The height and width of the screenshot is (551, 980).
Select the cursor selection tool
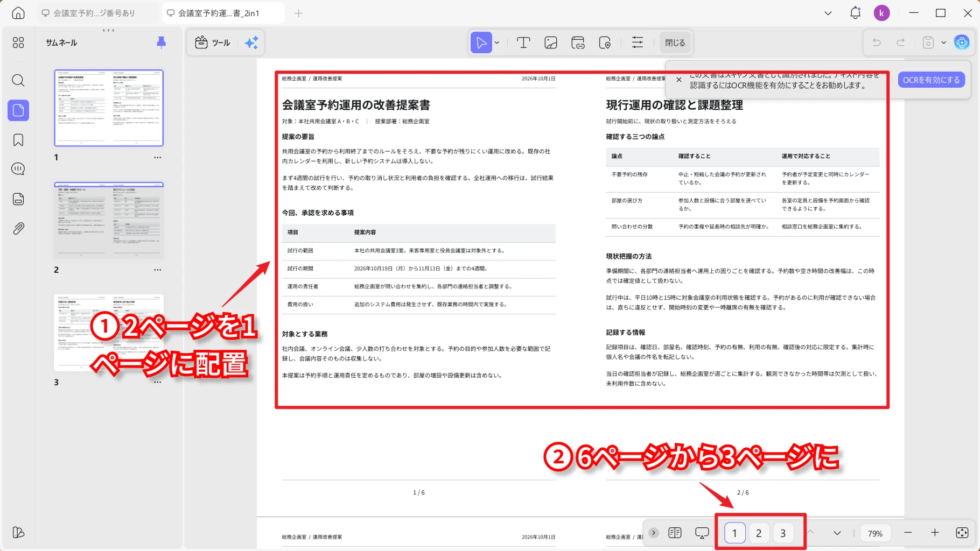[481, 43]
